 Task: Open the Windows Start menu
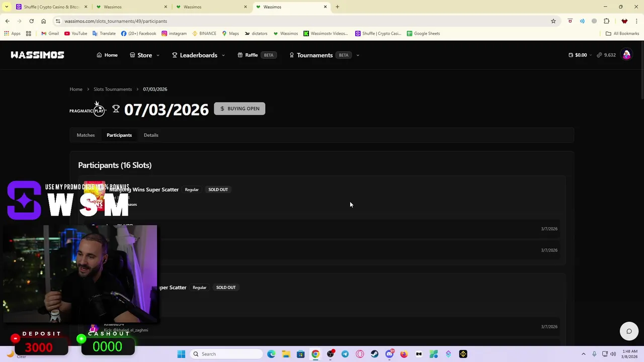pos(181,354)
